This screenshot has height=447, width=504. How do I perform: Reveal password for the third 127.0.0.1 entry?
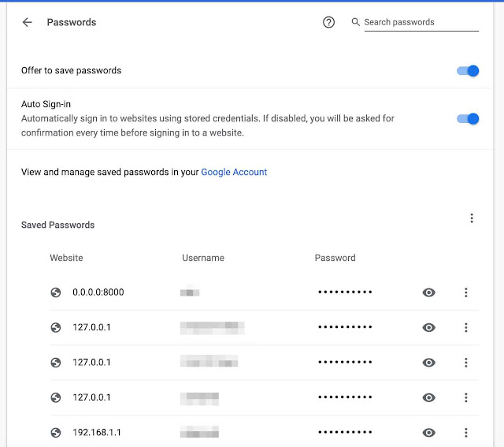(x=428, y=397)
